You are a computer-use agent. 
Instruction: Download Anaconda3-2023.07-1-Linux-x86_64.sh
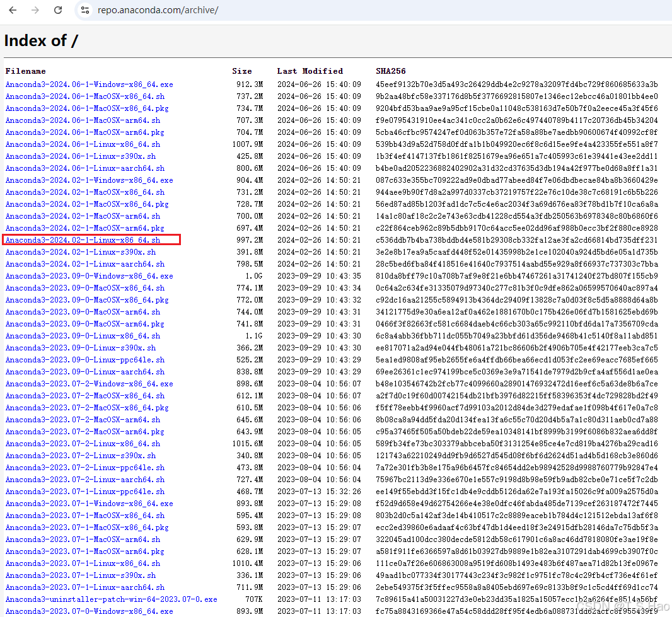click(x=83, y=564)
